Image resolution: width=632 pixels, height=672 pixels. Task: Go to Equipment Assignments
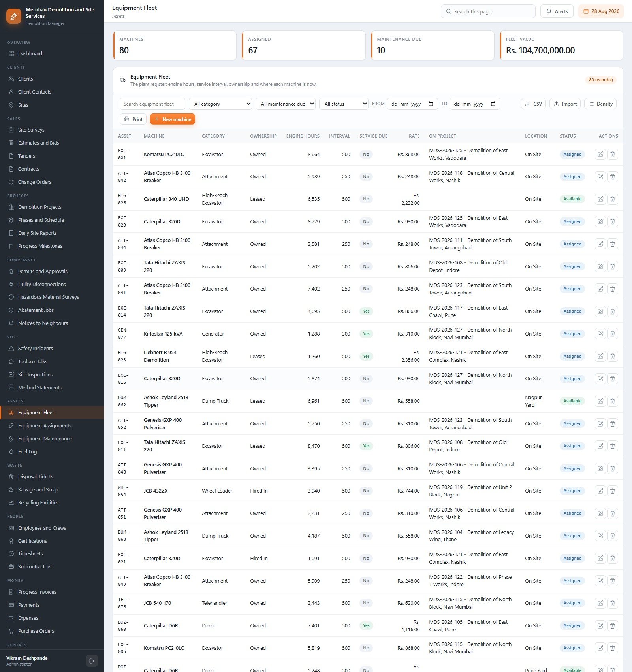(x=52, y=426)
